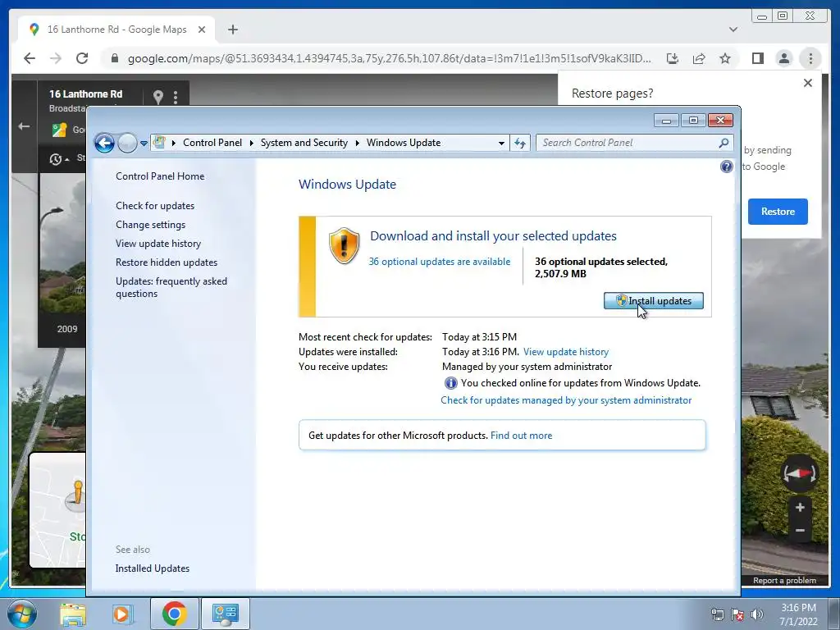
Task: Select Control Panel in the breadcrumb
Action: [212, 143]
